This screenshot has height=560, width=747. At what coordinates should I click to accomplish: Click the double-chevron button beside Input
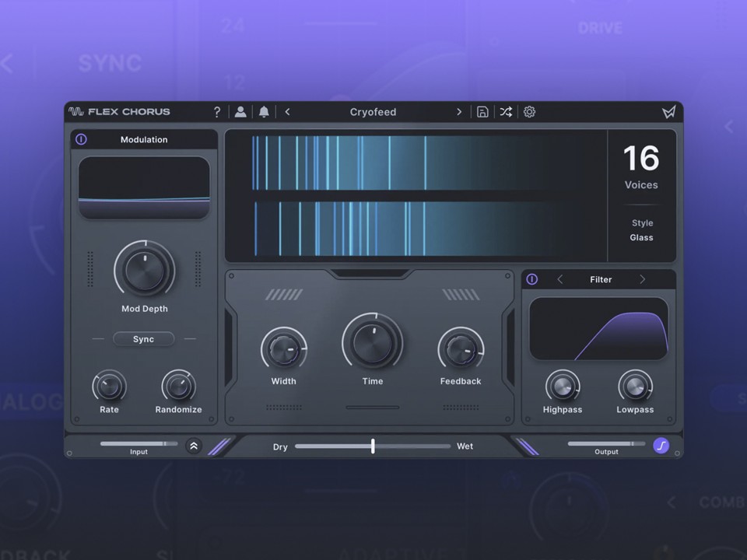(194, 446)
